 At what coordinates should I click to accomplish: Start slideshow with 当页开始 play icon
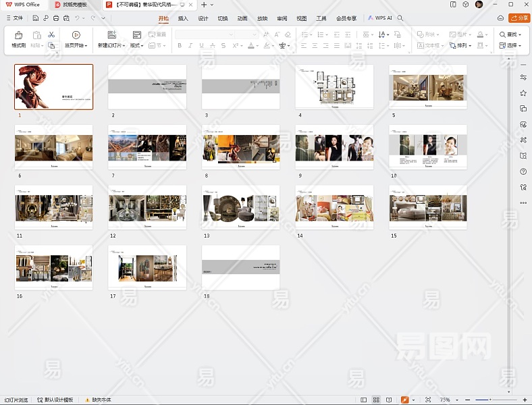[x=76, y=35]
